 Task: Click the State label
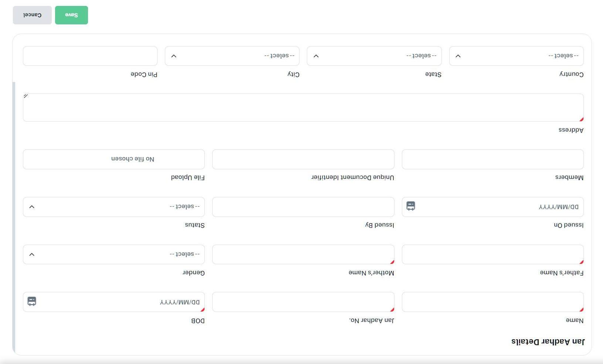point(433,74)
